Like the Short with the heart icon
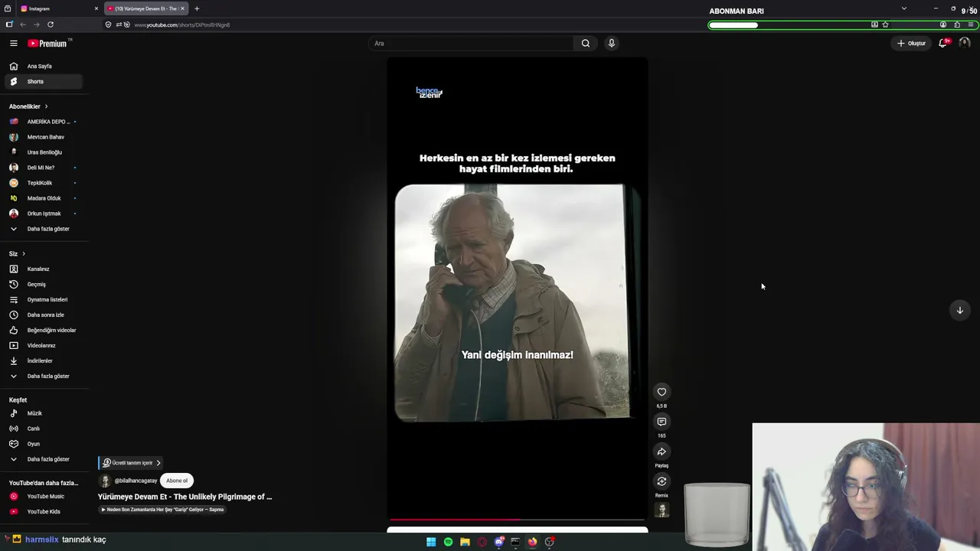The width and height of the screenshot is (980, 551). pos(661,392)
